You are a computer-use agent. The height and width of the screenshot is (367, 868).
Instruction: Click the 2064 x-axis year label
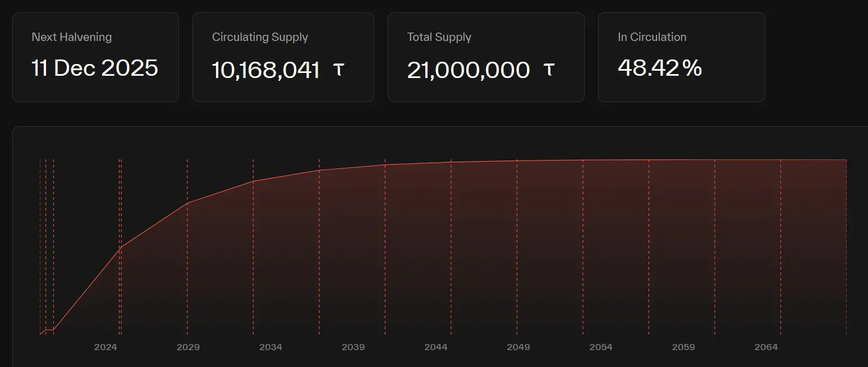[x=766, y=347]
